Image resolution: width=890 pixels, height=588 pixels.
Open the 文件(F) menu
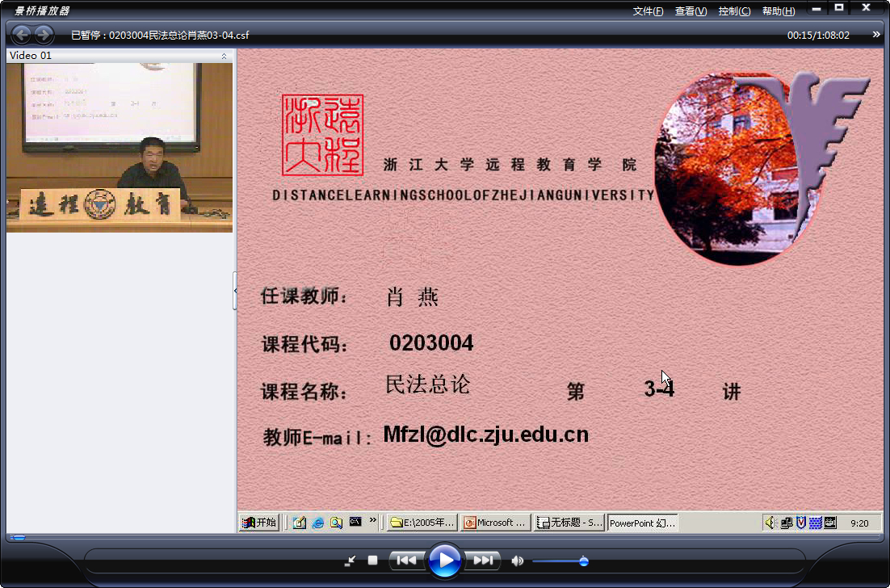point(648,11)
